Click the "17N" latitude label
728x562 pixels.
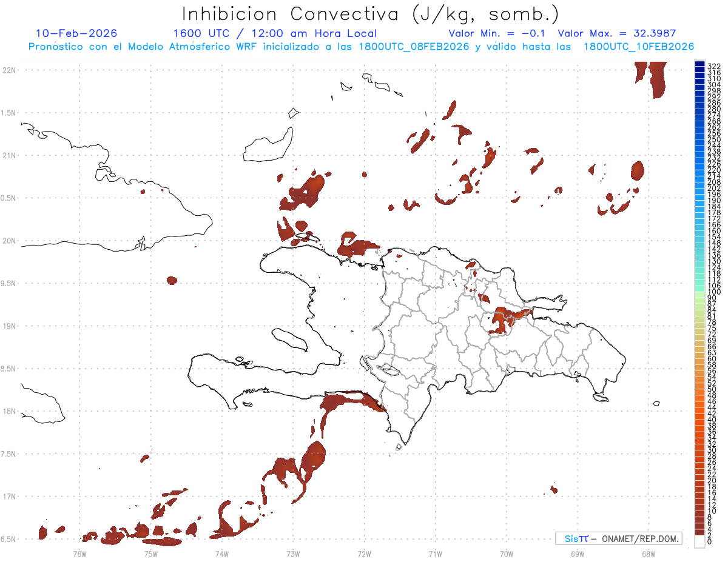point(9,497)
